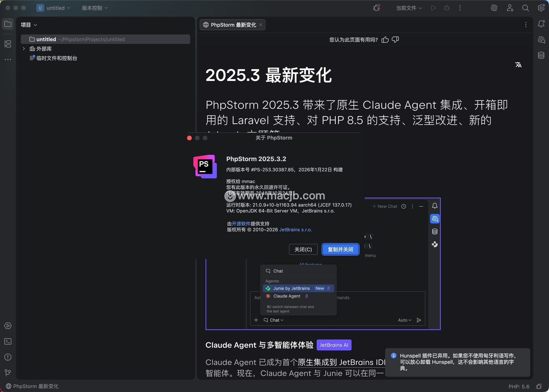Click thumbs up for page feedback

point(385,40)
